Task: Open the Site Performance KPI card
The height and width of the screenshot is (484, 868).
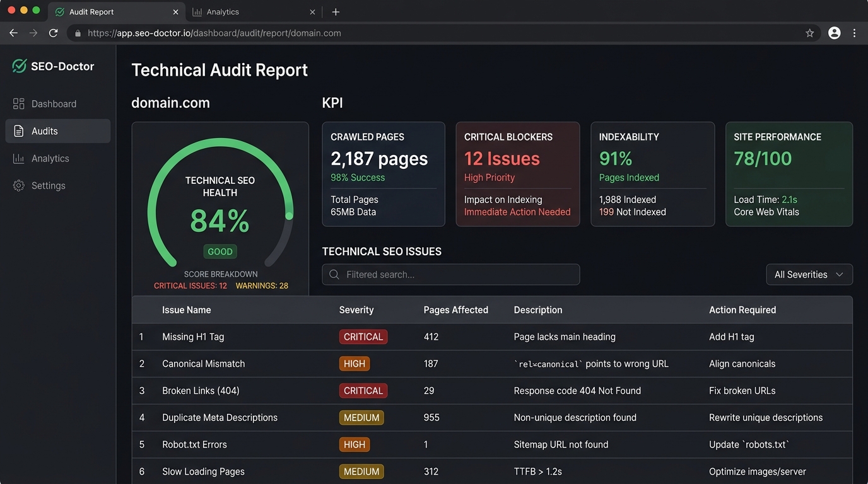Action: (x=789, y=174)
